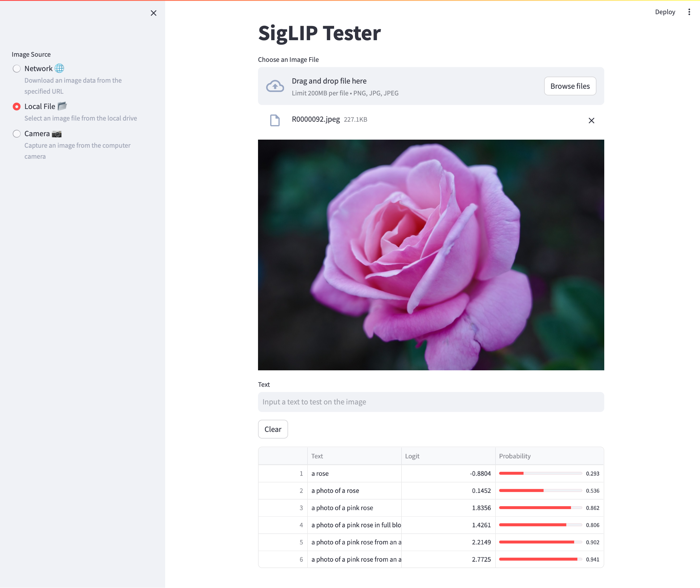Open the three-dot main menu
The image size is (700, 588).
(689, 12)
